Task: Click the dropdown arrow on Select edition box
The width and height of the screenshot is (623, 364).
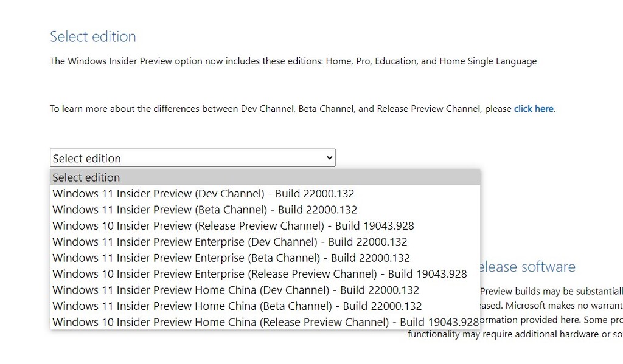Action: tap(328, 157)
